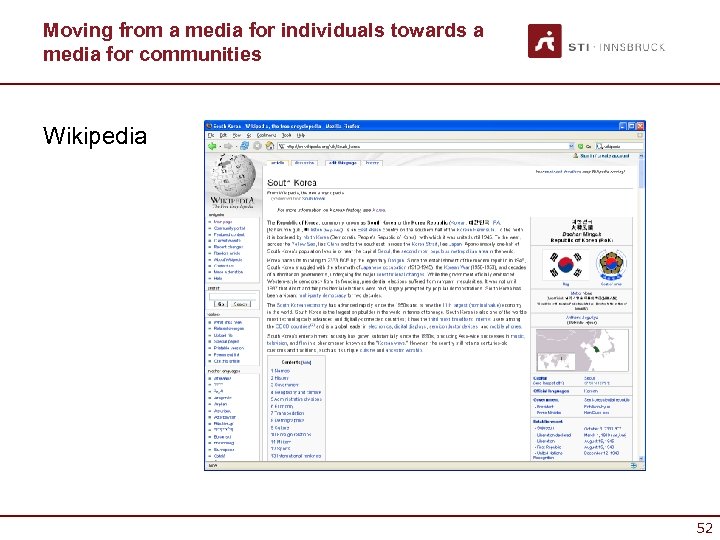
Task: Click the Printable version toolbox link
Action: [229, 348]
